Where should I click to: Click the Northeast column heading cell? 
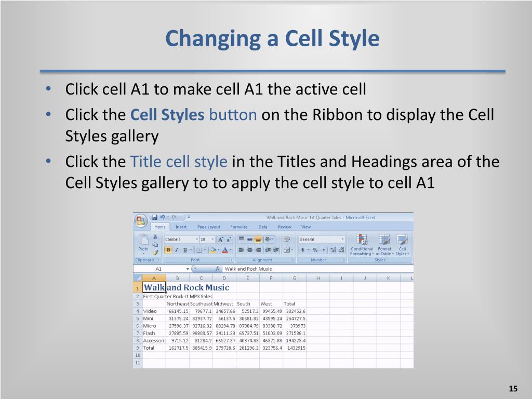(x=178, y=304)
